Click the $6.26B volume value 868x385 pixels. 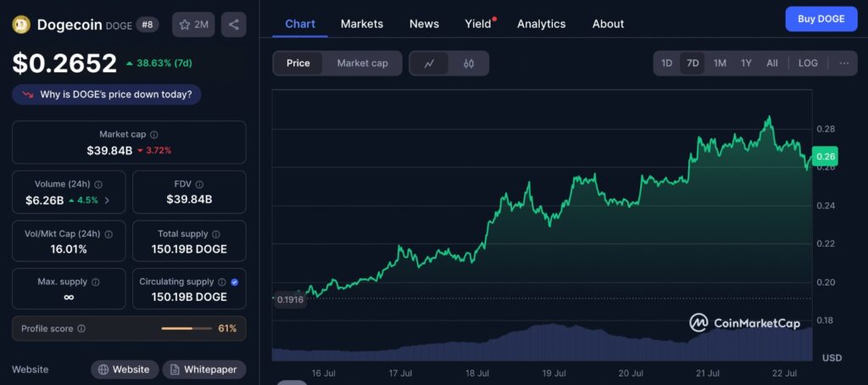pyautogui.click(x=45, y=200)
